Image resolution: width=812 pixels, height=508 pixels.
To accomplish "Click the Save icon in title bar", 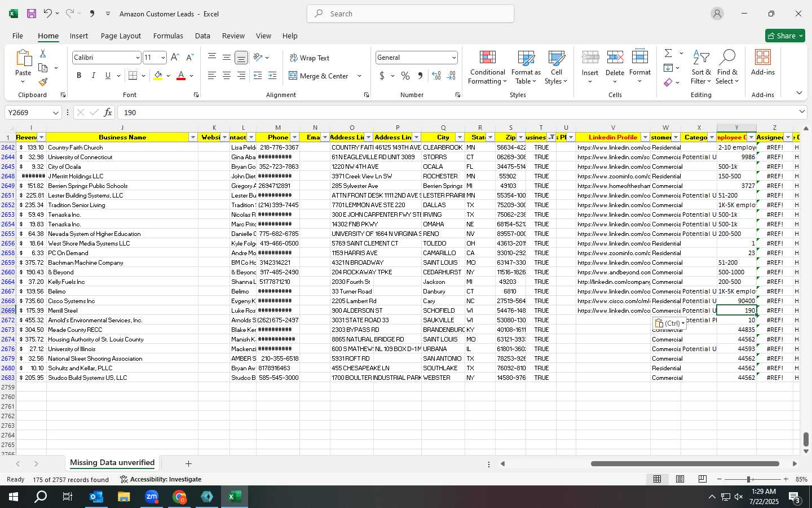I will pos(32,14).
